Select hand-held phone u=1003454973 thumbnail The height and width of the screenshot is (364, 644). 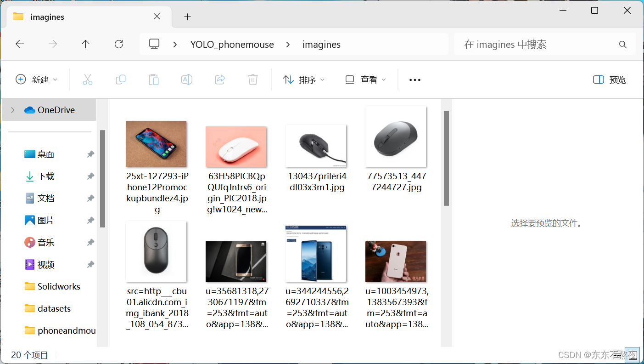396,262
